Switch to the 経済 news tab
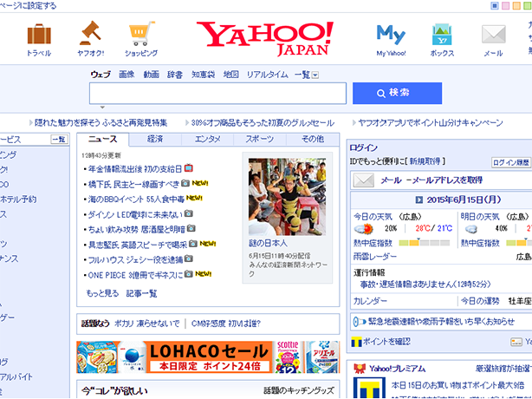532x399 pixels. tap(155, 139)
